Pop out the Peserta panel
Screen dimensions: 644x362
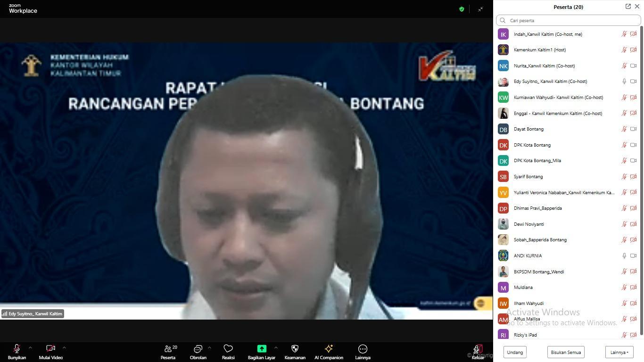click(x=628, y=7)
